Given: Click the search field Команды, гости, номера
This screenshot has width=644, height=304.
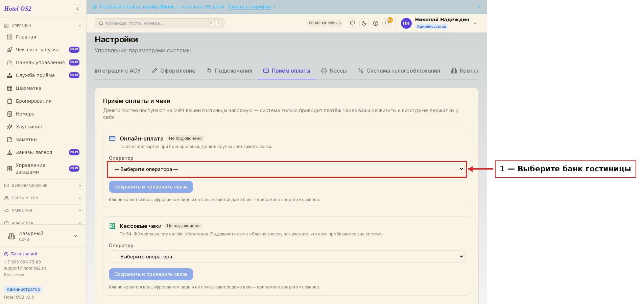Looking at the screenshot, I should coord(160,23).
